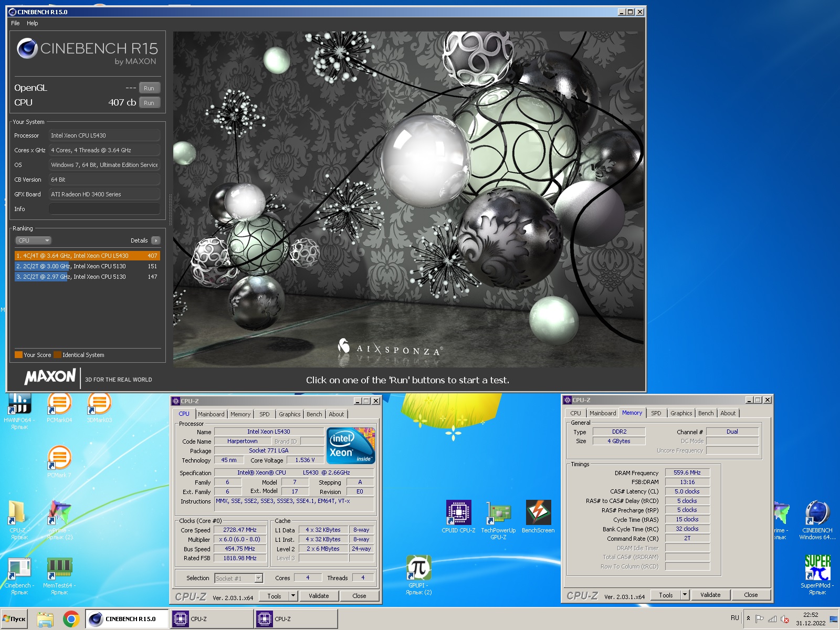
Task: Switch to Bench tab in left CPU-Z
Action: tap(314, 414)
